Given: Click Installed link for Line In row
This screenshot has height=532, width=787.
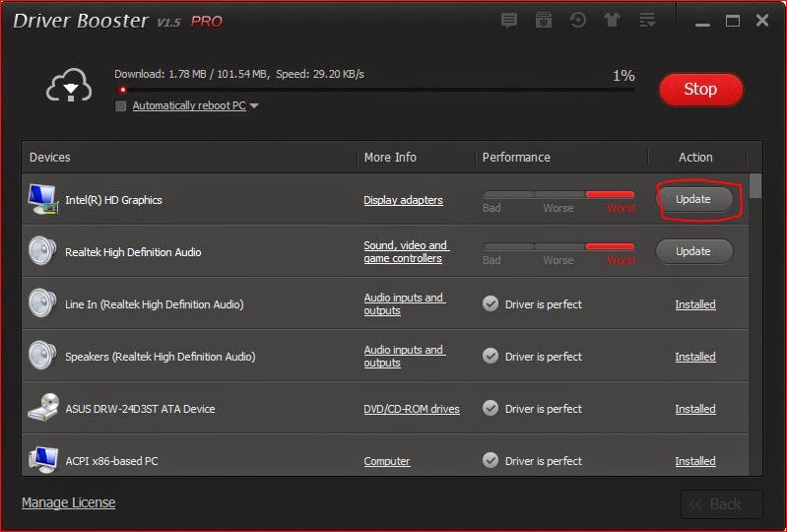Looking at the screenshot, I should (x=695, y=304).
